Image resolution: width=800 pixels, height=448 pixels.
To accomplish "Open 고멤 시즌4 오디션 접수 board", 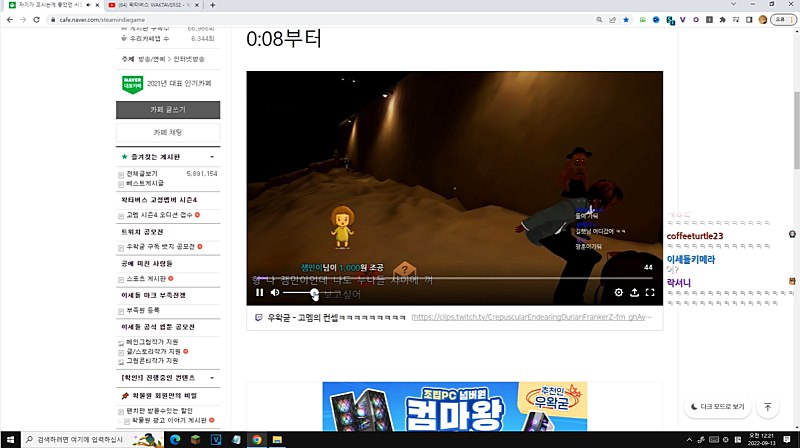I will coord(160,215).
